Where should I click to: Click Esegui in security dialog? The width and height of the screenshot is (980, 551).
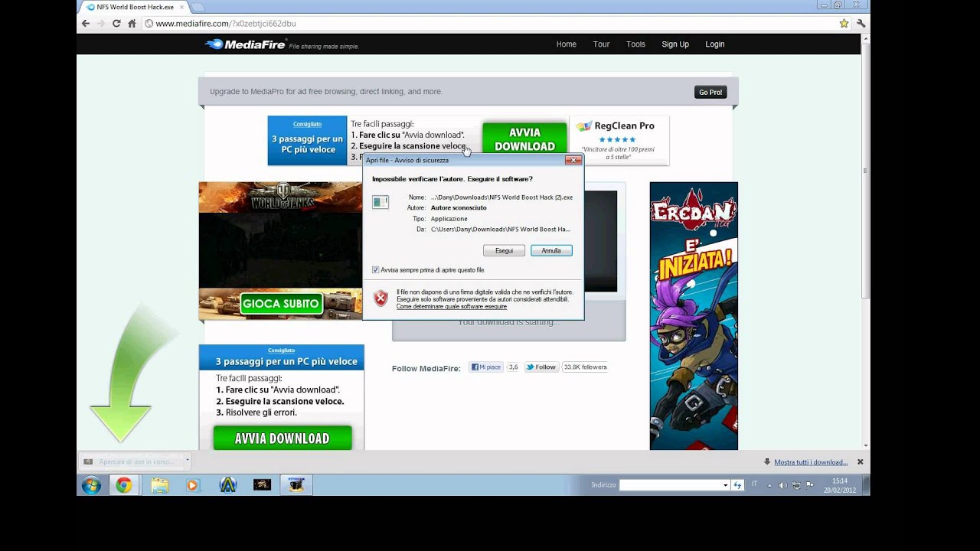[x=504, y=250]
